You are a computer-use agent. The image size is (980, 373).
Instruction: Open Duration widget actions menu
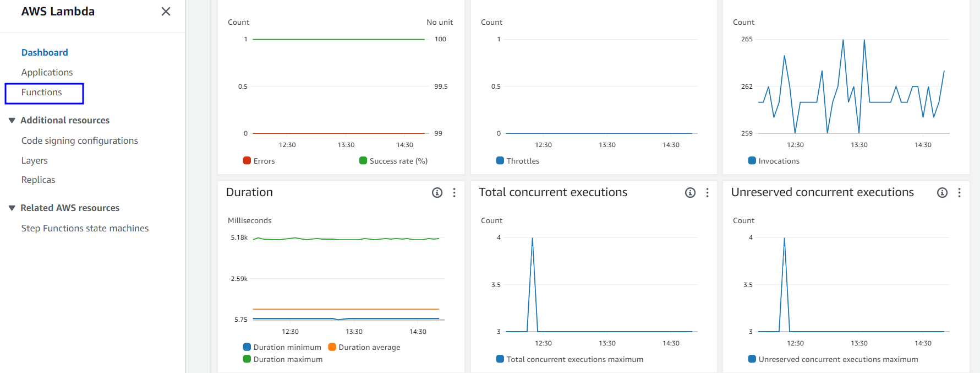(x=454, y=192)
